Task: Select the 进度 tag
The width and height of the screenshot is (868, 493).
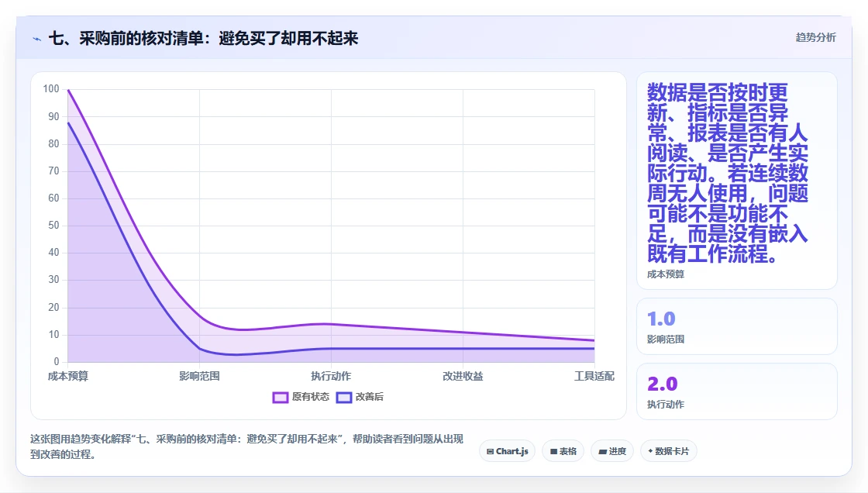Action: (612, 451)
